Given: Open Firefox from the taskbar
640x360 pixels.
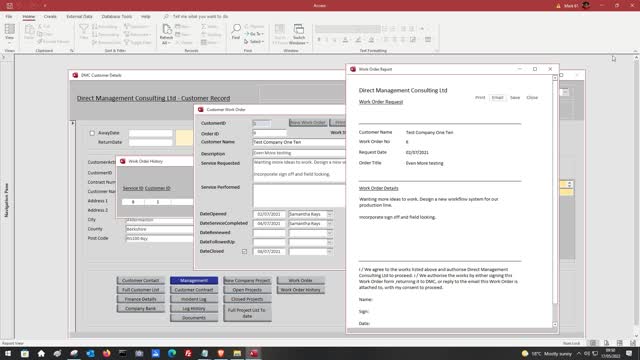Looking at the screenshot, I should (x=107, y=353).
